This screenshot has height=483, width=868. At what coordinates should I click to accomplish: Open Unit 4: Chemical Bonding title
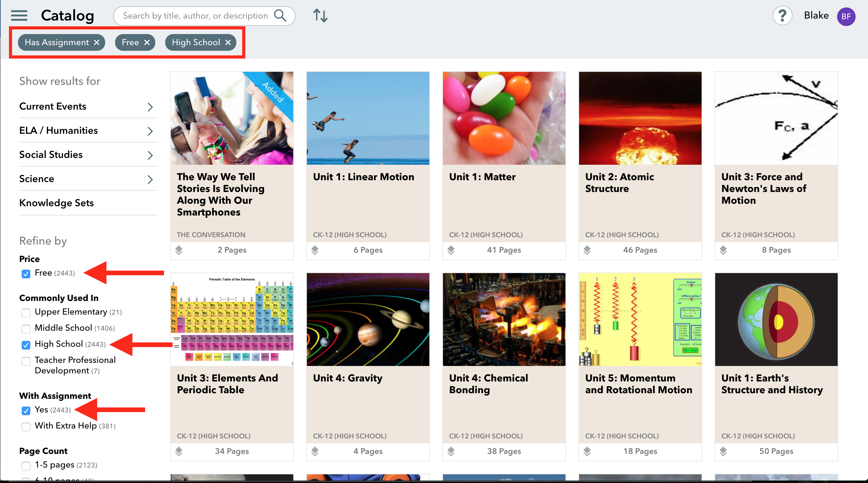pyautogui.click(x=488, y=384)
